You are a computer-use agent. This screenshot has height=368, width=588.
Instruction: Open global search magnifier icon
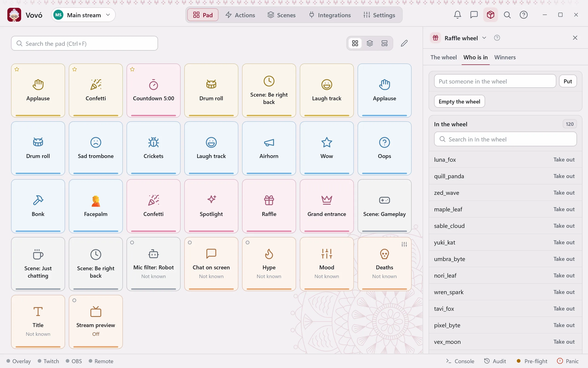coord(507,15)
